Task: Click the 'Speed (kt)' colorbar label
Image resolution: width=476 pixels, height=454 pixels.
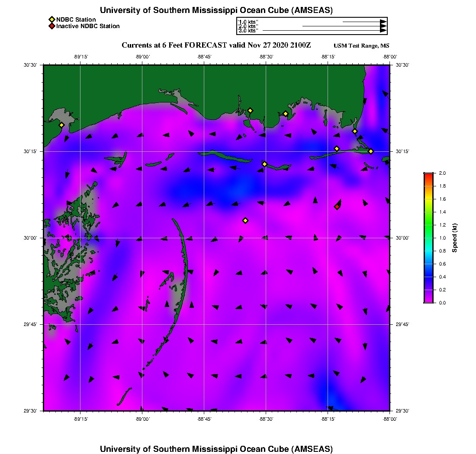Action: click(455, 238)
